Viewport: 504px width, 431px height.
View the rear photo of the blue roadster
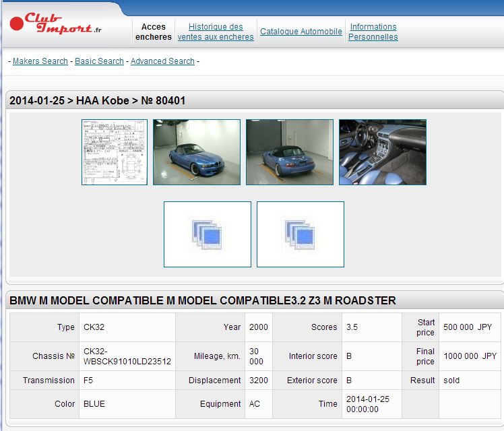click(290, 152)
